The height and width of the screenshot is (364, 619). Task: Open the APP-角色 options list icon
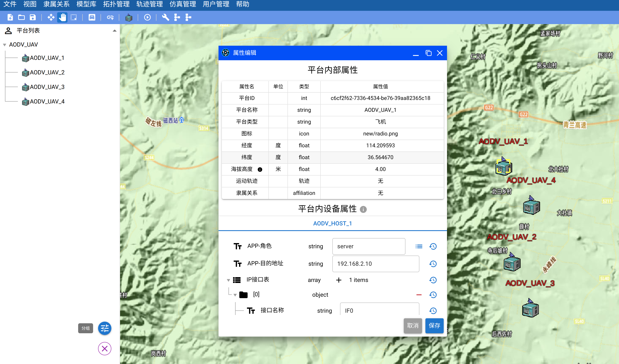pyautogui.click(x=419, y=246)
